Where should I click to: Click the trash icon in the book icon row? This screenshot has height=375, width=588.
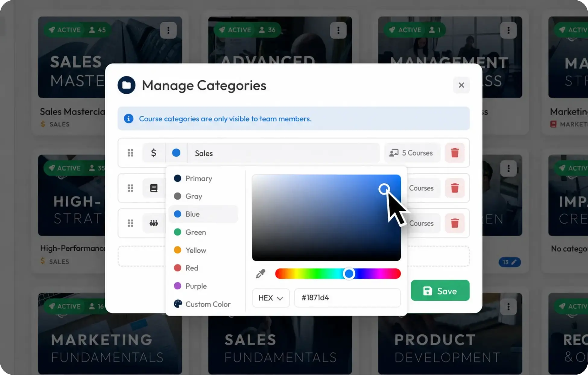click(455, 188)
